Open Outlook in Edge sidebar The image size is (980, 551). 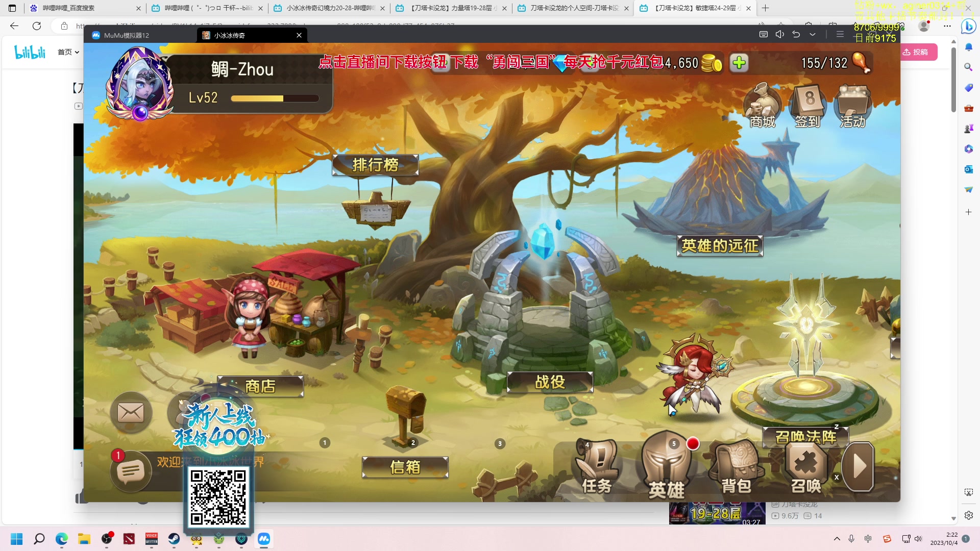click(x=968, y=169)
